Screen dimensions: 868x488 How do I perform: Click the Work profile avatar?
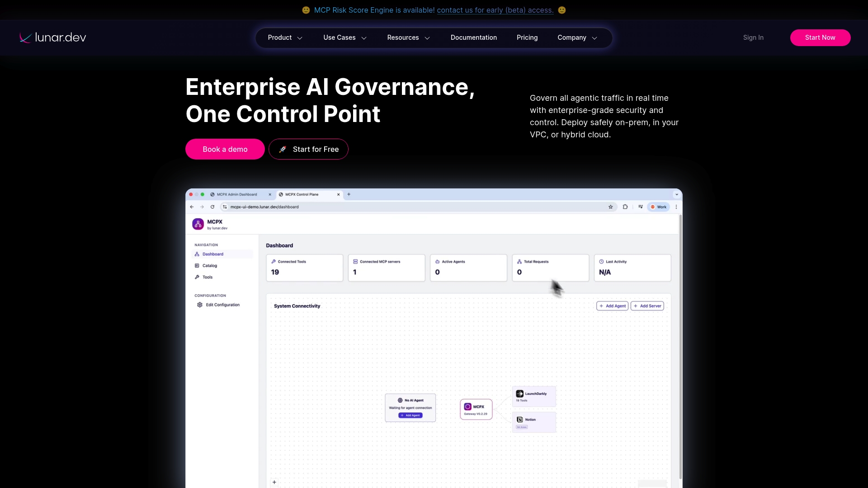pos(658,206)
